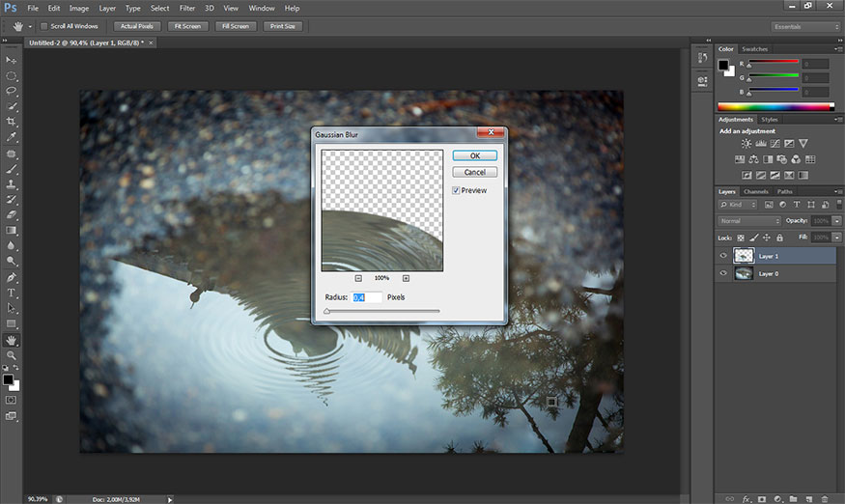
Task: Open the Filter menu
Action: (x=186, y=8)
